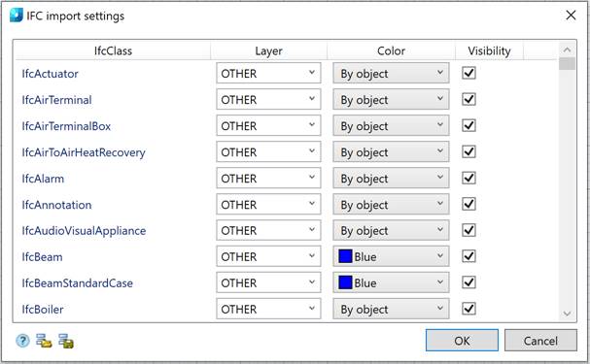The image size is (590, 364).
Task: Toggle visibility checkbox for IfcActuator
Action: (469, 73)
